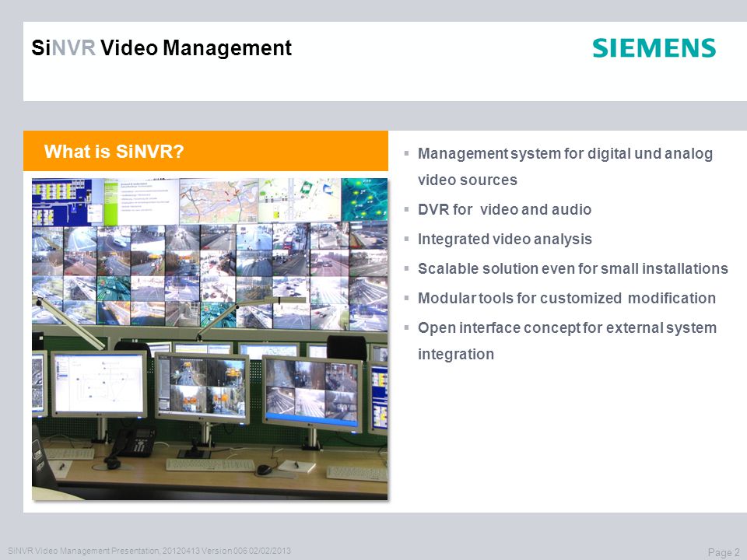747x560 pixels.
Task: Click the 'Integrated video analysis' bullet
Action: (504, 239)
